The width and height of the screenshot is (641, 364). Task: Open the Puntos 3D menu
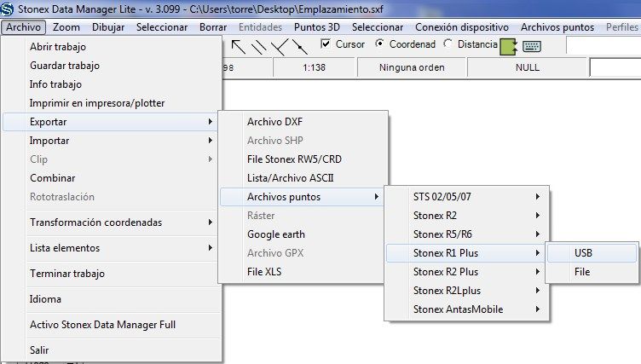[317, 27]
